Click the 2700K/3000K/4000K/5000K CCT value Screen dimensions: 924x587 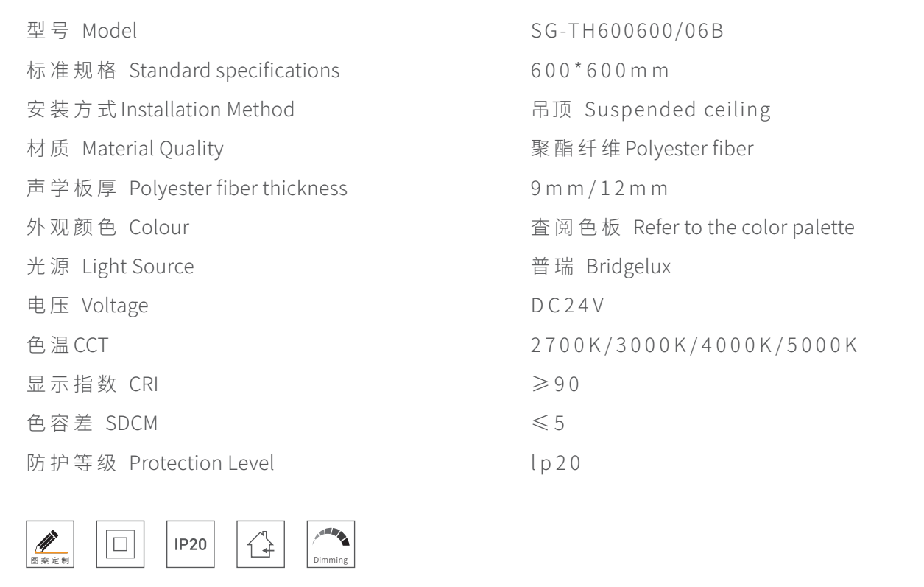[x=694, y=345]
